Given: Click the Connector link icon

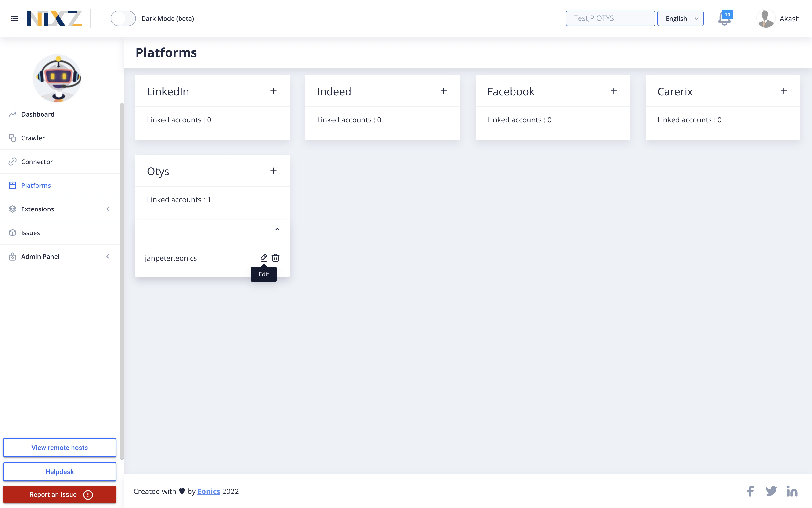Looking at the screenshot, I should (x=12, y=162).
